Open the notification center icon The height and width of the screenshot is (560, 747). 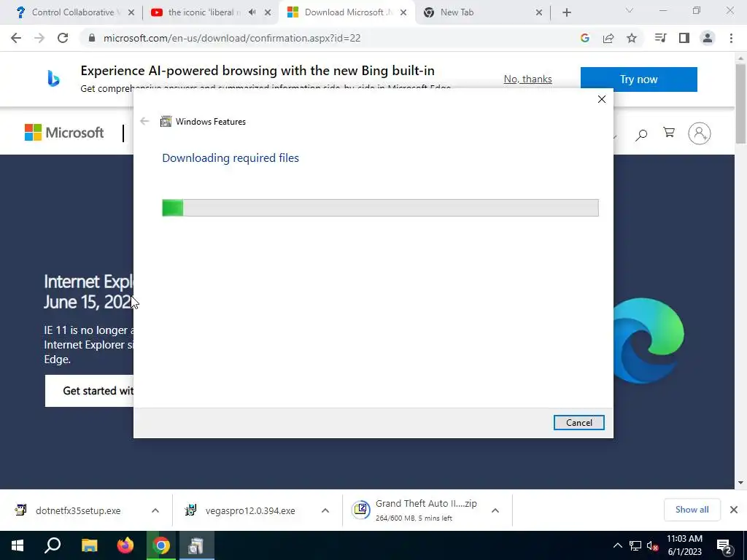click(x=724, y=546)
